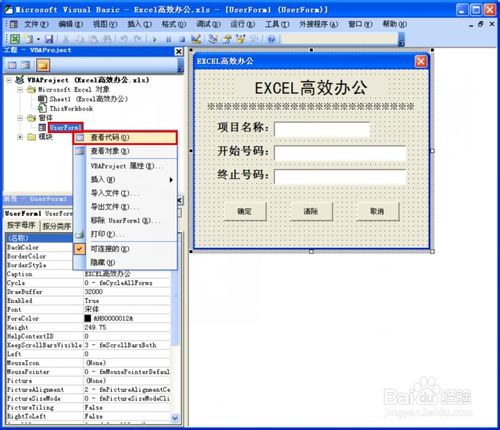
Task: Open the 调试 menu
Action: 208,24
